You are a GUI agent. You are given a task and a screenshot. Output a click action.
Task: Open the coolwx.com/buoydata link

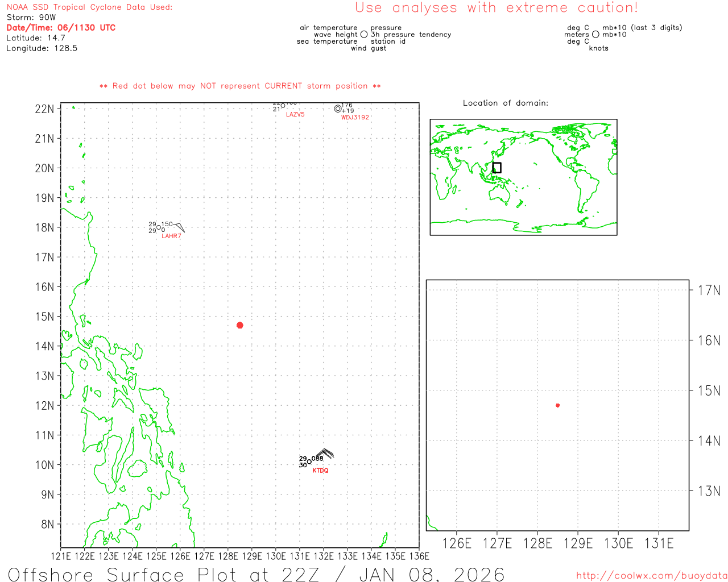click(651, 576)
